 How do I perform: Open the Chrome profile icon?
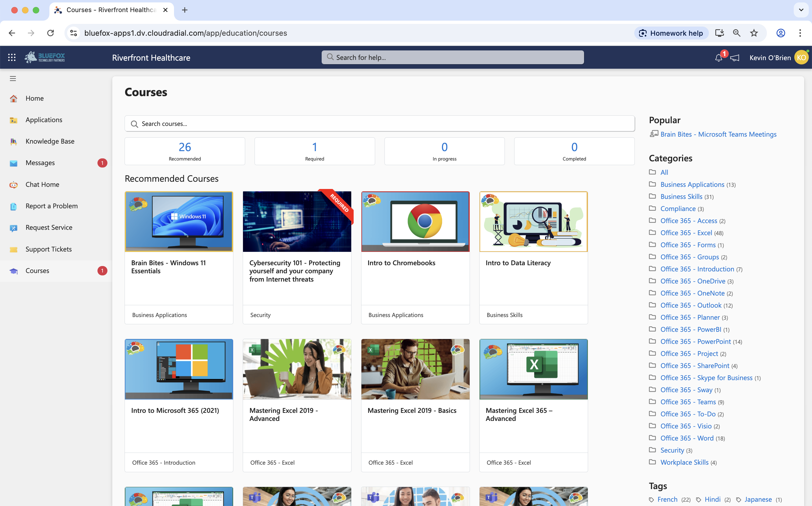781,33
